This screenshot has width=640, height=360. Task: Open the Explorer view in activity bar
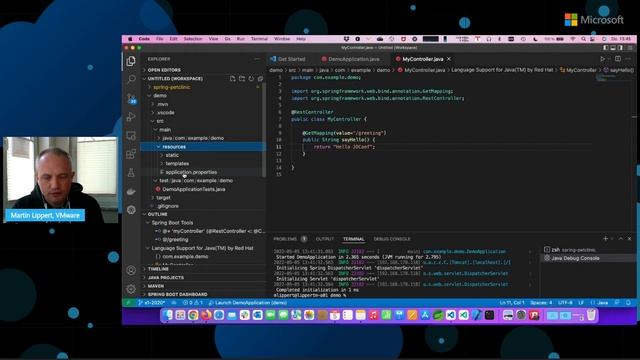click(131, 61)
